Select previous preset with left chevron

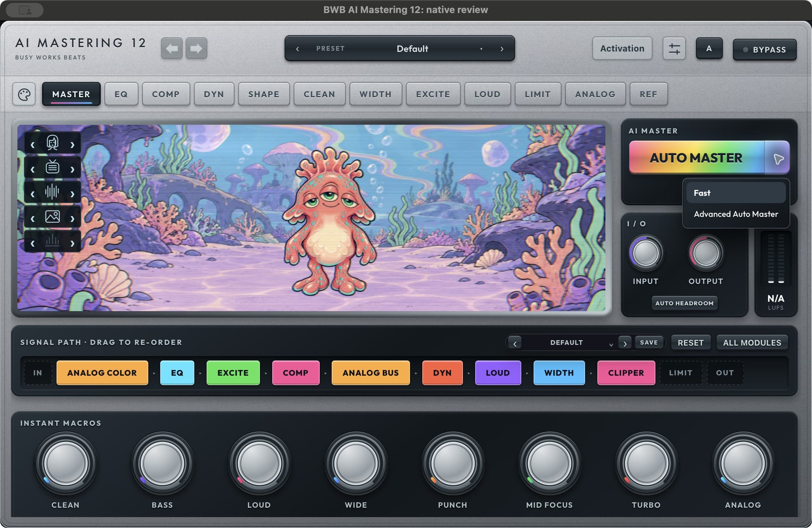[298, 49]
